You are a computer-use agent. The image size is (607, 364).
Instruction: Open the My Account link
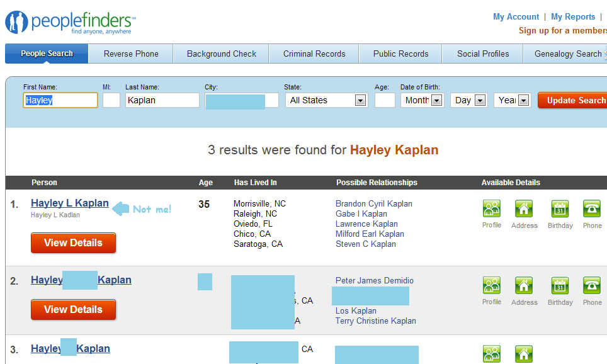[x=516, y=16]
